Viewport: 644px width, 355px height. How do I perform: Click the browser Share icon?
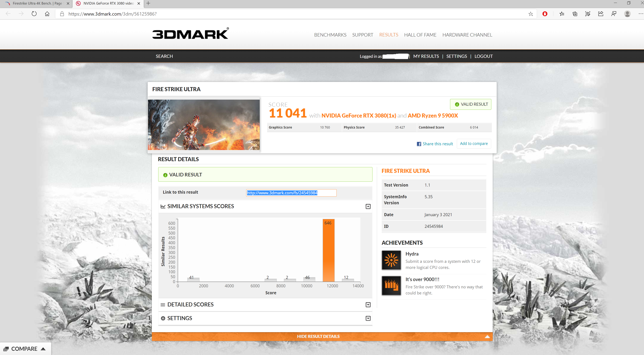click(601, 14)
